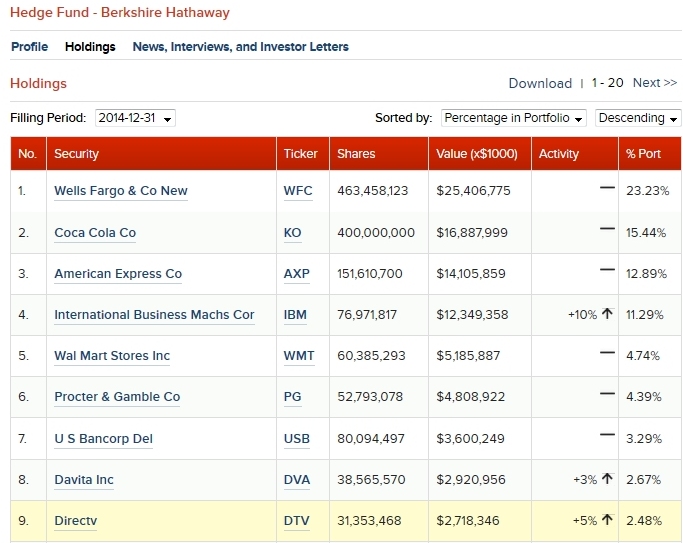Click the Security column header
This screenshot has width=683, height=543.
tap(161, 153)
